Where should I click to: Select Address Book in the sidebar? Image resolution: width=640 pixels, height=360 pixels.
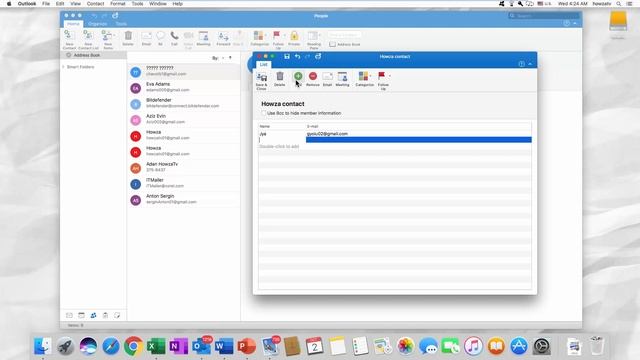(93, 55)
